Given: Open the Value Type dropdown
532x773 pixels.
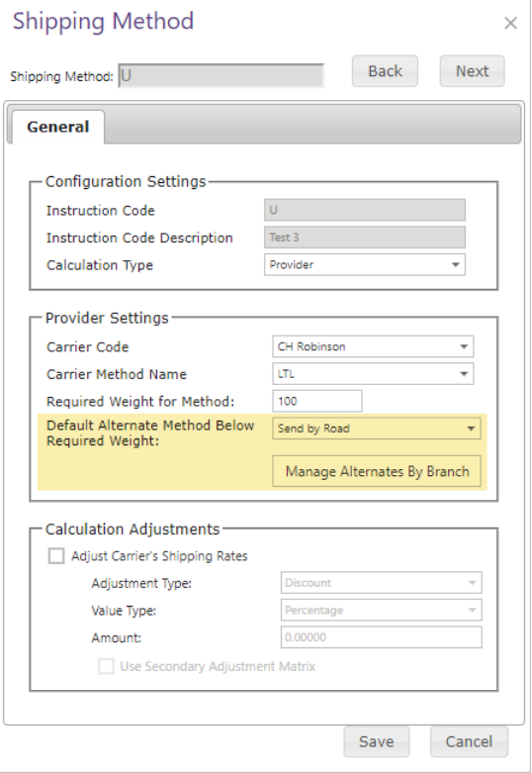Looking at the screenshot, I should 382,610.
